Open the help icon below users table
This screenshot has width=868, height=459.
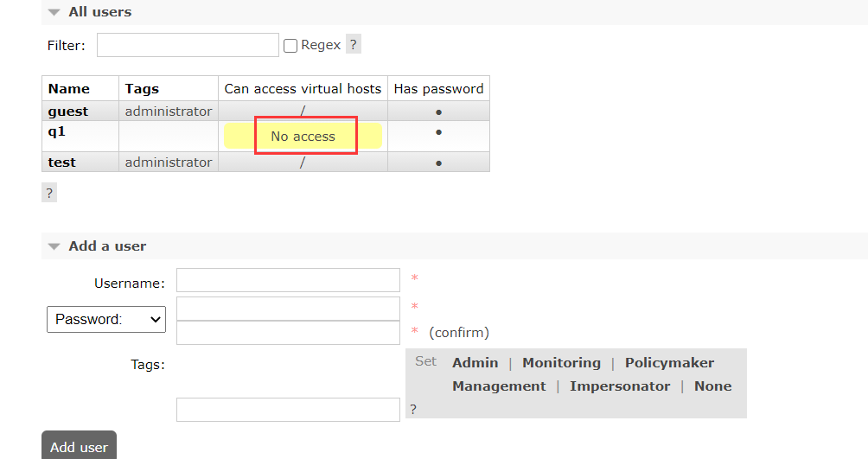coord(49,194)
